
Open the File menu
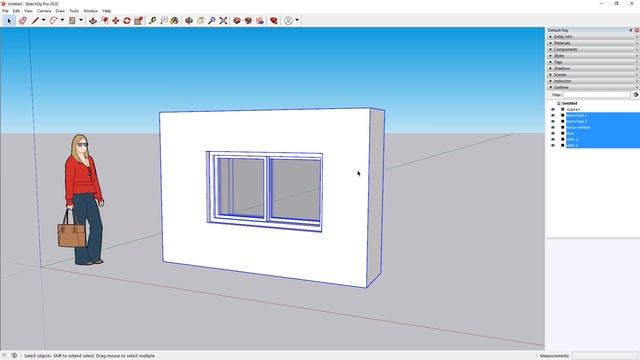[5, 11]
